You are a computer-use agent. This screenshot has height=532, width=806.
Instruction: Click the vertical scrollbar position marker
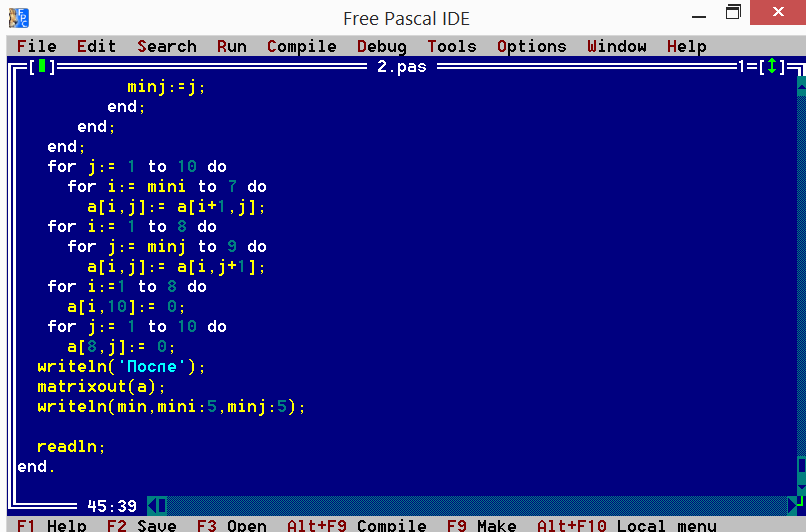coord(801,466)
